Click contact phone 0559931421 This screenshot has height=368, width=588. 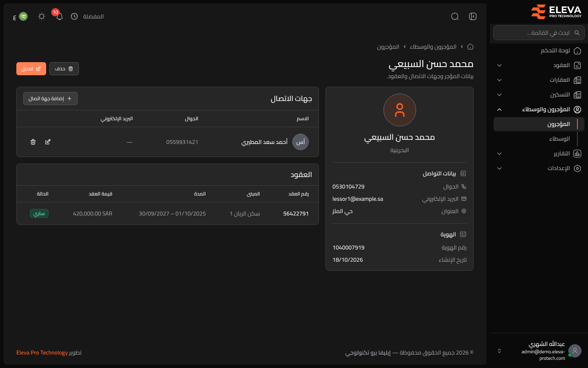click(x=182, y=142)
